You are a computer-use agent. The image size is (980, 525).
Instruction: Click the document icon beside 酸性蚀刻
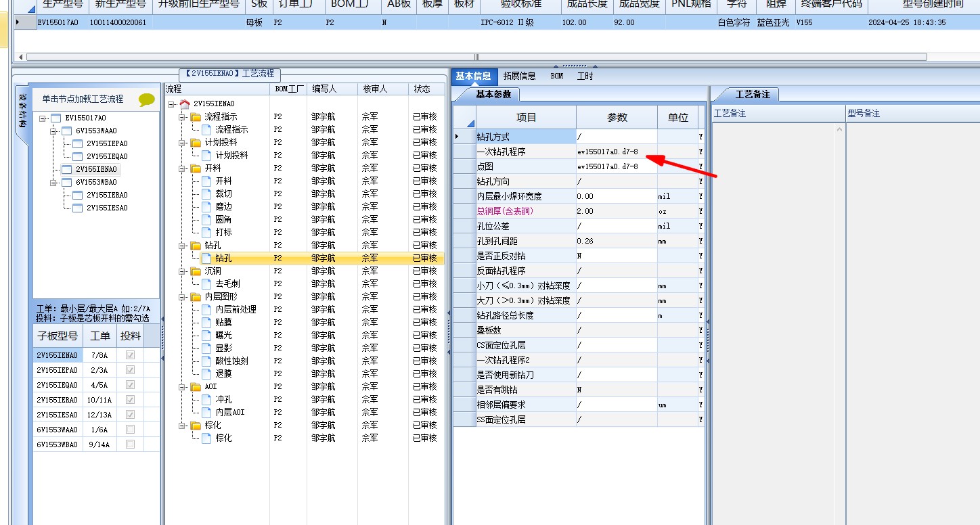click(x=206, y=361)
